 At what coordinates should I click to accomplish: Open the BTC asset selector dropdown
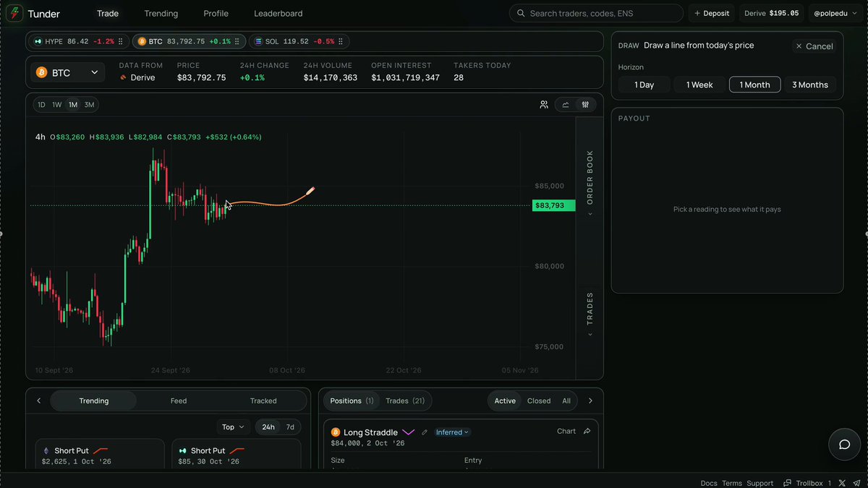[67, 72]
